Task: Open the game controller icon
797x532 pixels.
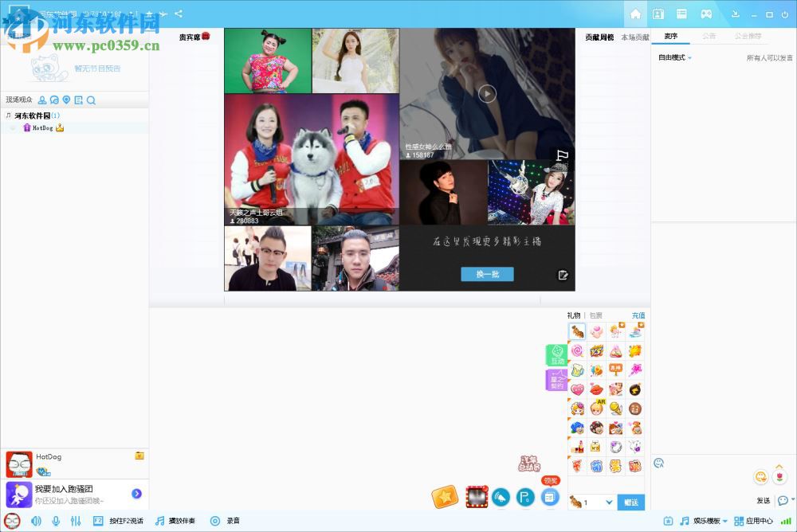Action: point(706,14)
